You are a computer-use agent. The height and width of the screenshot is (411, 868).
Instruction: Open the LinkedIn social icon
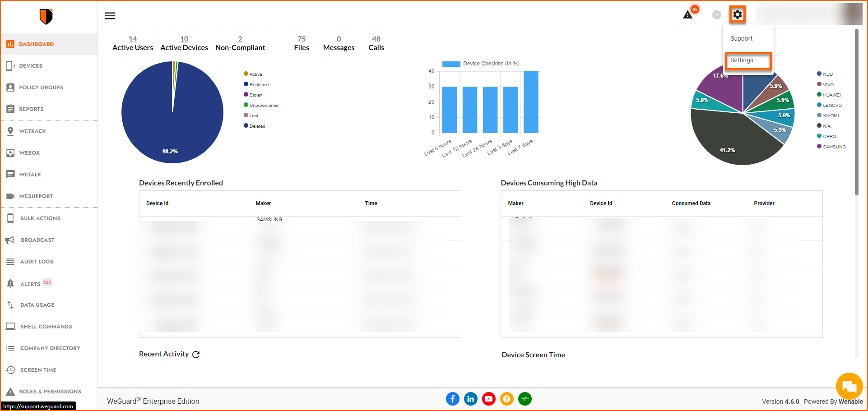[x=471, y=399]
